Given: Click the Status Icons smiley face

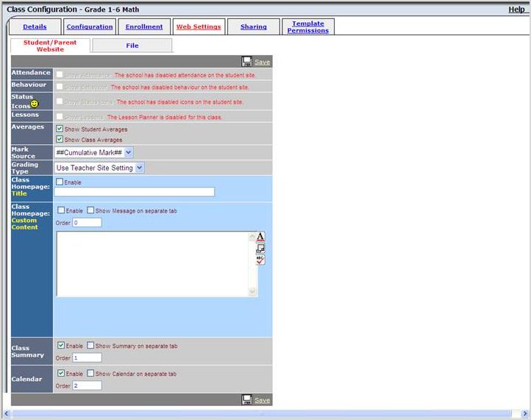Looking at the screenshot, I should (x=35, y=104).
